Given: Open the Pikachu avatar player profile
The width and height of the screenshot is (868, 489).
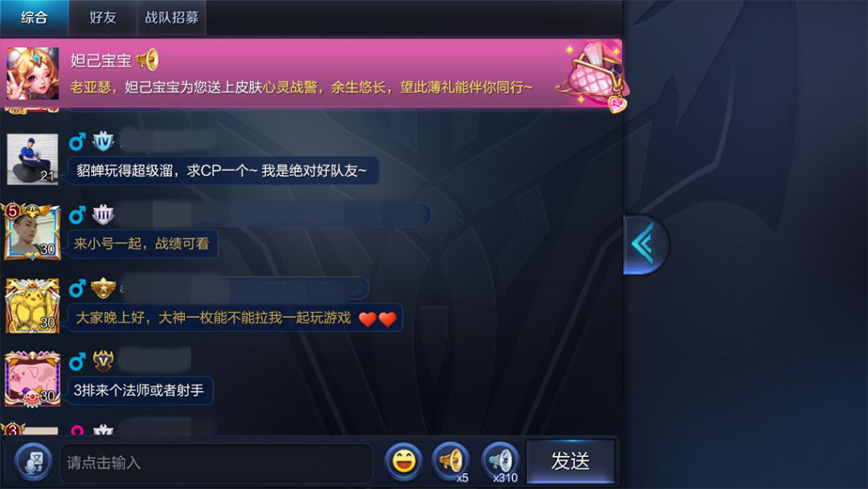Looking at the screenshot, I should pos(32,305).
